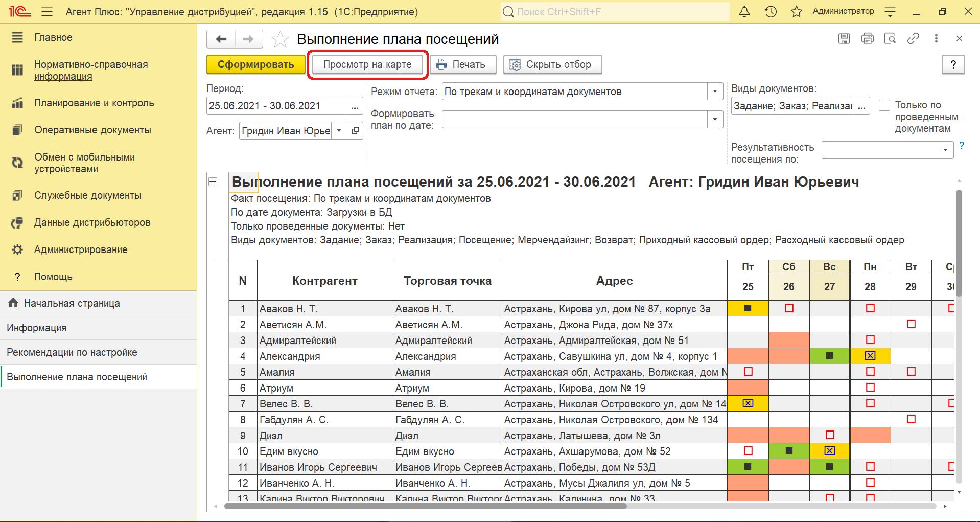Click yellow crossed cell for Велес on 25th

748,403
